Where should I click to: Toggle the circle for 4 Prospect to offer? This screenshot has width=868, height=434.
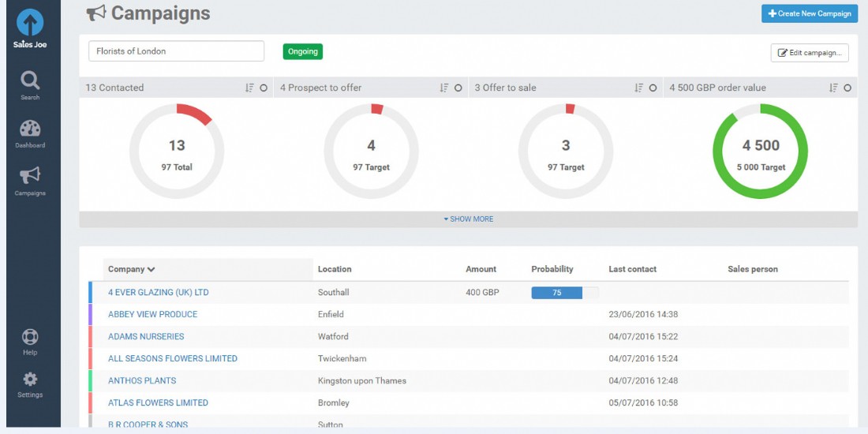(458, 88)
